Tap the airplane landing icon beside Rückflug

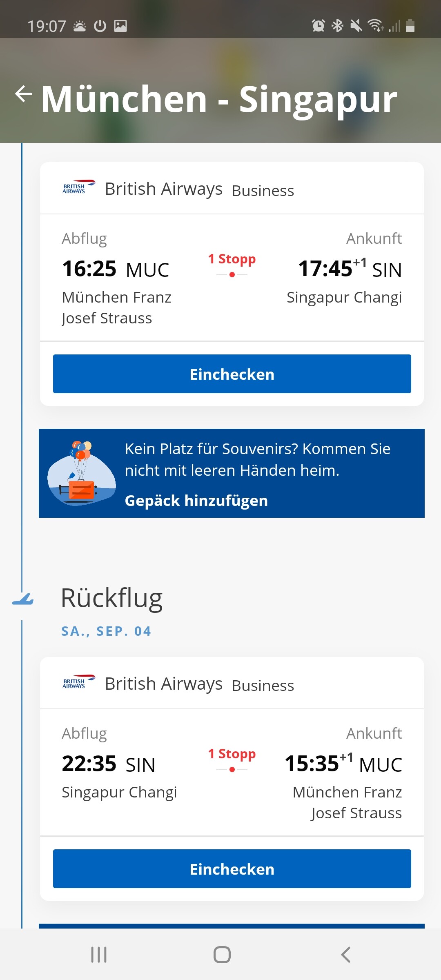click(23, 599)
